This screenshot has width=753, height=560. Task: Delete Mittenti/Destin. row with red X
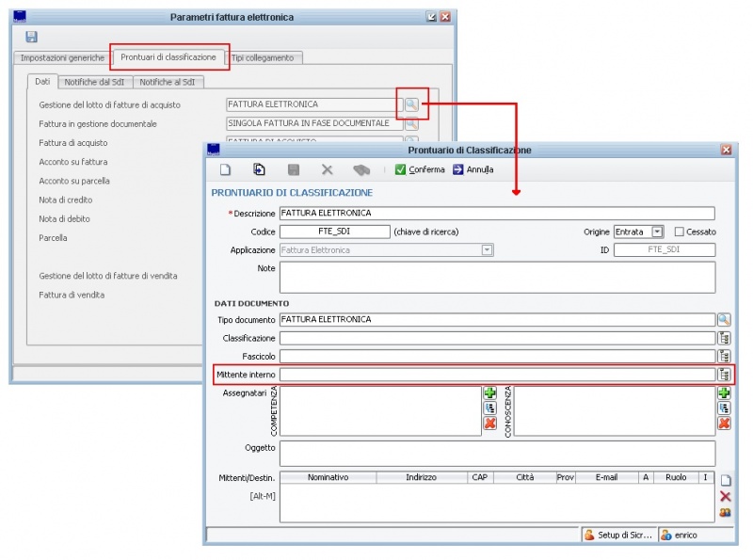725,497
